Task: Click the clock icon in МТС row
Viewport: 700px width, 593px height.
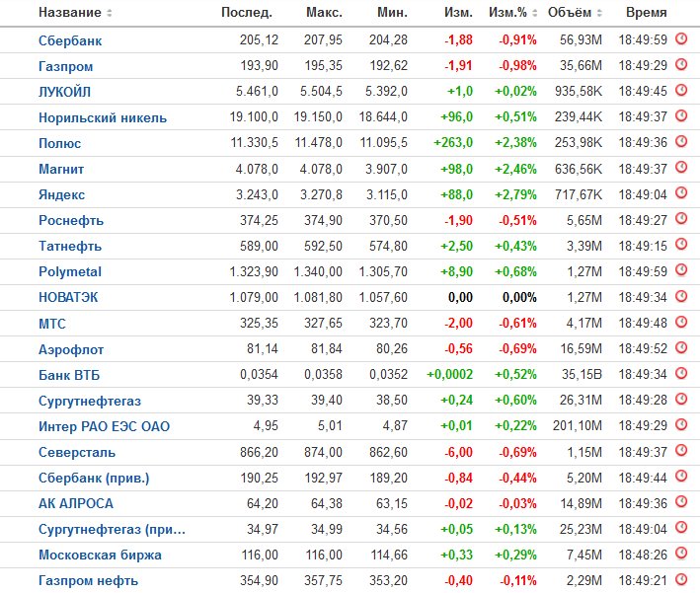Action: click(681, 322)
